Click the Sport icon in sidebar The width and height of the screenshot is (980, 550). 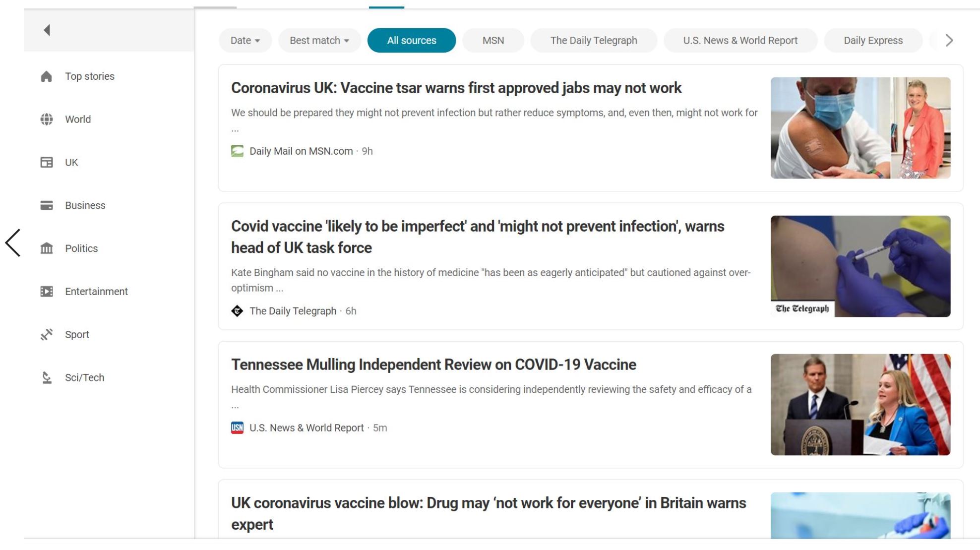point(47,335)
